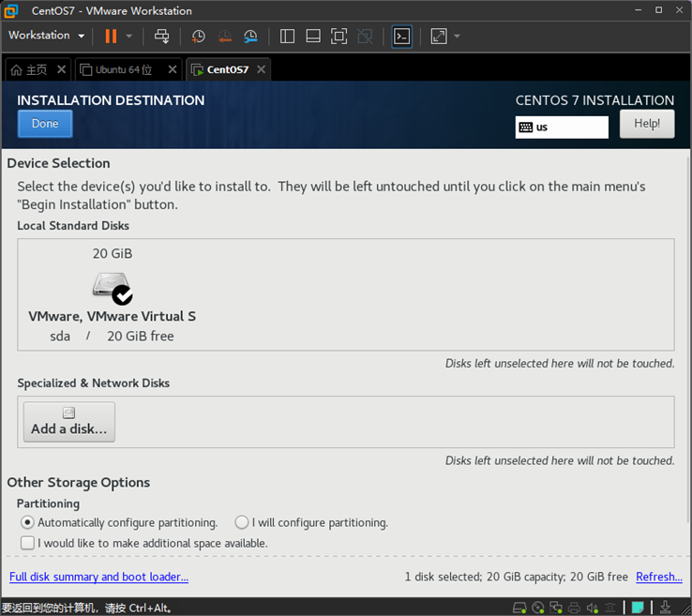
Task: Click the window resize grip in corner
Action: tap(686, 611)
